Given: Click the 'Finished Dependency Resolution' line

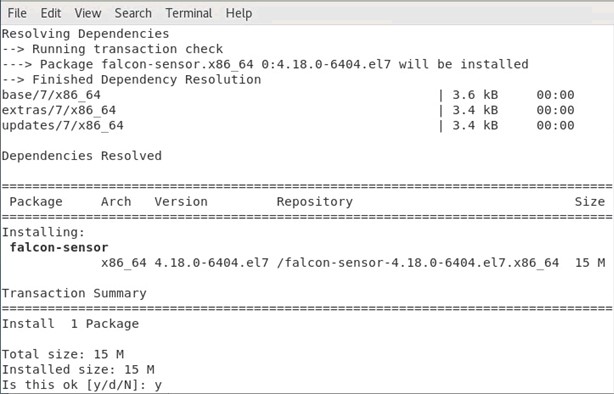Looking at the screenshot, I should (x=132, y=80).
